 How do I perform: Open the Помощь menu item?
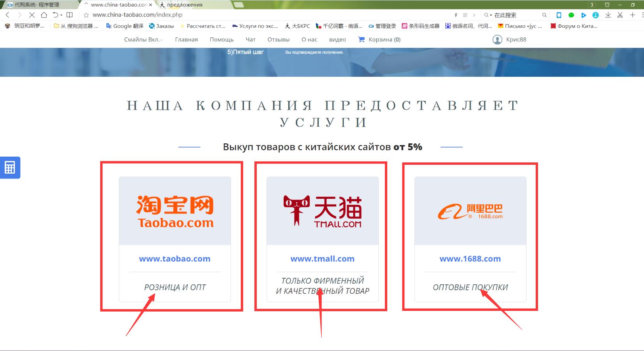point(222,39)
